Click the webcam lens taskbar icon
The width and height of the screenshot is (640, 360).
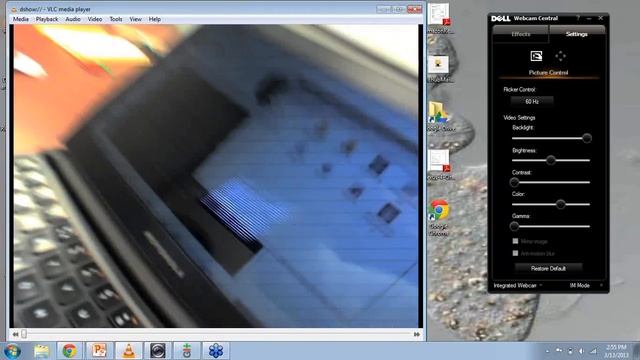pos(158,351)
